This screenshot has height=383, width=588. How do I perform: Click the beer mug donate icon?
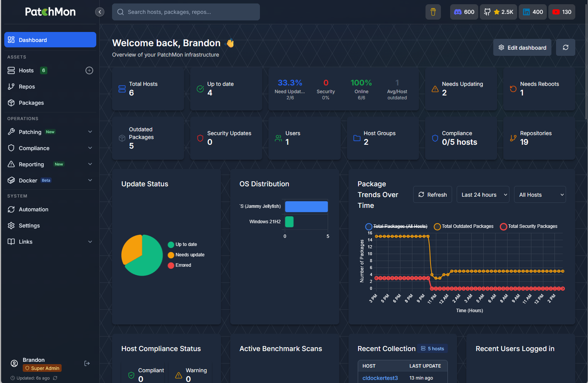point(433,12)
